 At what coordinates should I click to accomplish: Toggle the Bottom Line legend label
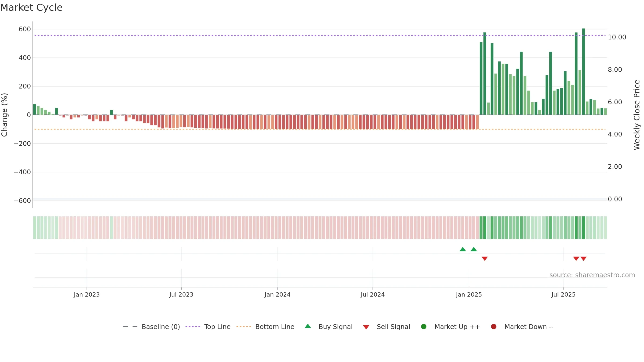pos(275,327)
